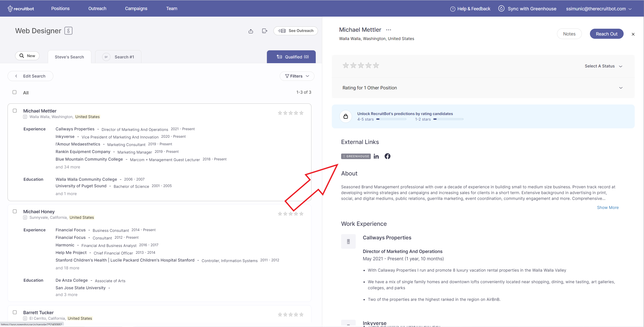
Task: Open the Facebook external link icon
Action: [x=387, y=156]
